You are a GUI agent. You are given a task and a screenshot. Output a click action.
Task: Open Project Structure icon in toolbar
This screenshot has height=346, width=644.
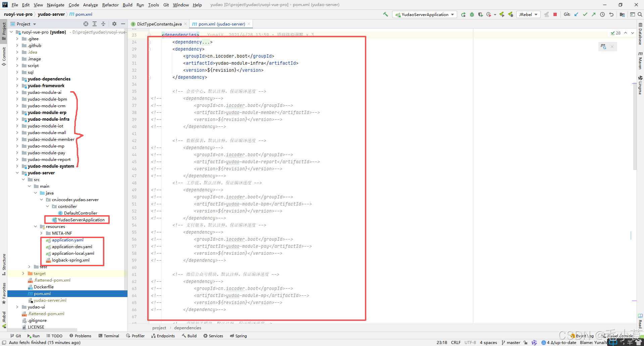click(x=622, y=14)
